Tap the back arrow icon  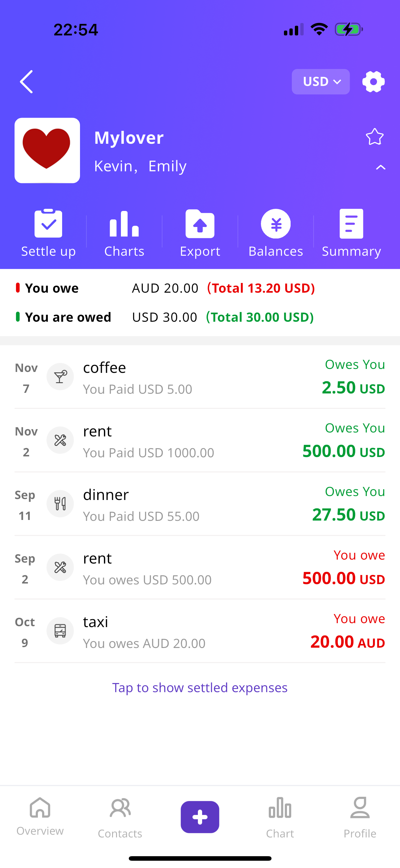click(x=26, y=81)
